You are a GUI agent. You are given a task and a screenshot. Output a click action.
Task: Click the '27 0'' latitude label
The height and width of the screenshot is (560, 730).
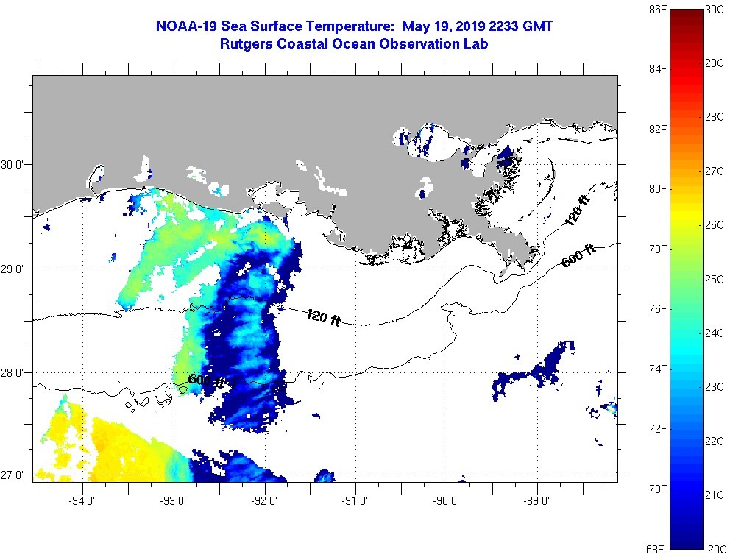click(12, 475)
